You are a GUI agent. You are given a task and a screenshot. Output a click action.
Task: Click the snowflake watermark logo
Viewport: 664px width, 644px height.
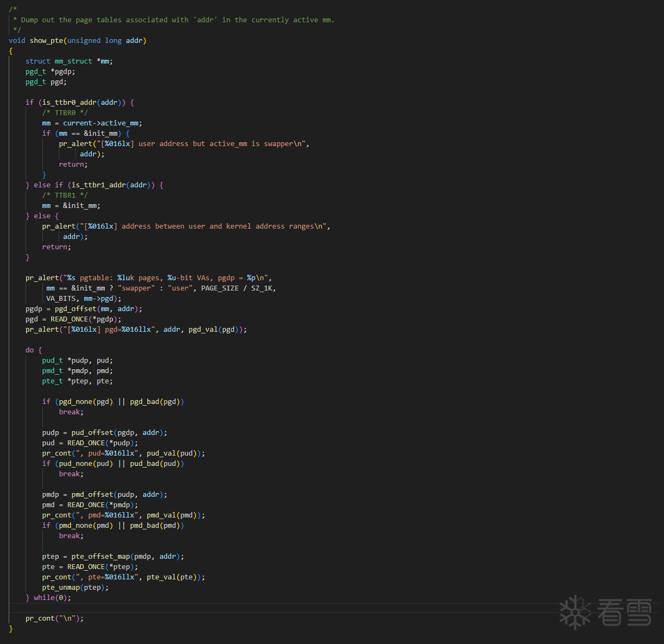click(x=575, y=613)
